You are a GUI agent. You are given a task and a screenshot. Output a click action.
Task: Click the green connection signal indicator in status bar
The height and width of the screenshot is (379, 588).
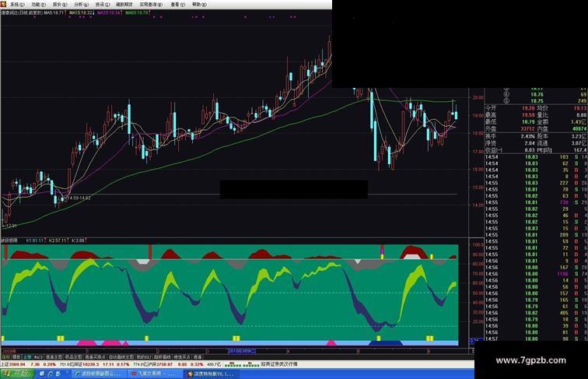[241, 364]
